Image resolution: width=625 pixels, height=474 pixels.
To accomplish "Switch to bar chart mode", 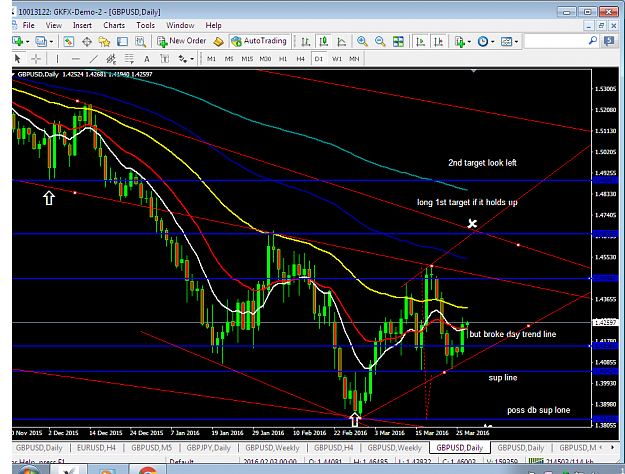I will (x=306, y=41).
